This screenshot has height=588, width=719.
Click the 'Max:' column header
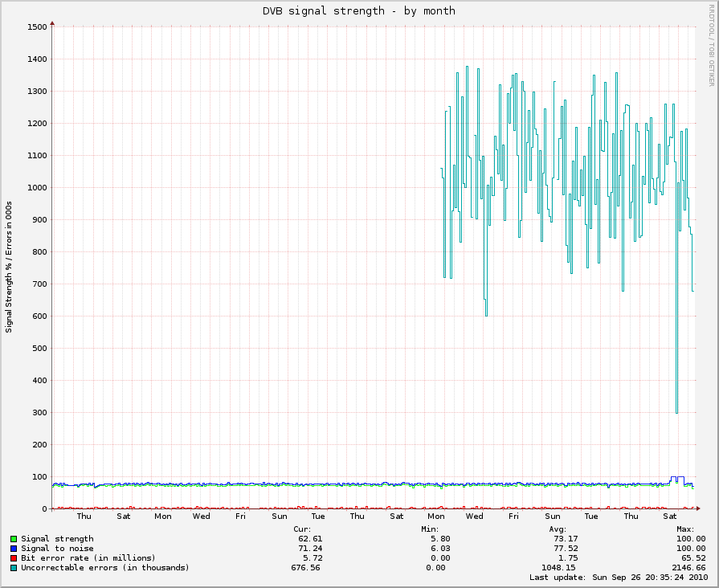point(685,529)
